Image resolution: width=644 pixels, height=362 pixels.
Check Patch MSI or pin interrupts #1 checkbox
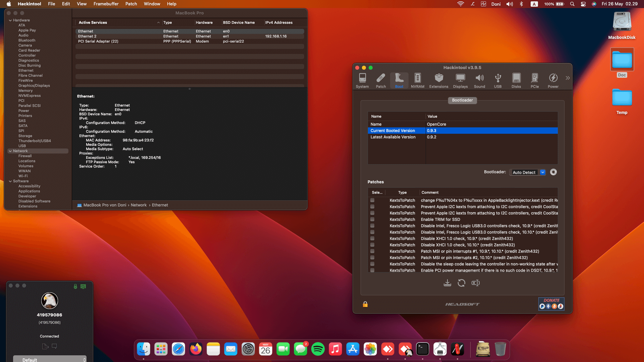pyautogui.click(x=372, y=251)
